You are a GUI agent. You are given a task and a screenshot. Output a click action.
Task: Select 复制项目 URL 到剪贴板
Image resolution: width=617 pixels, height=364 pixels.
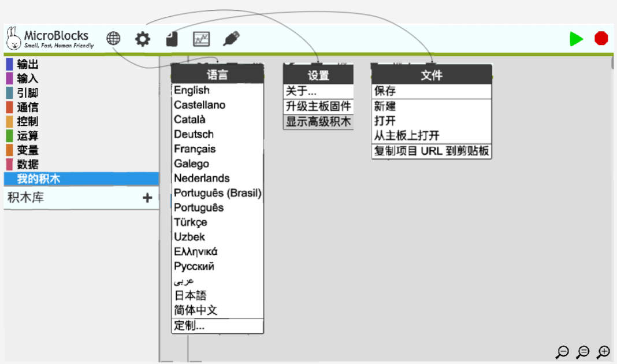(432, 151)
